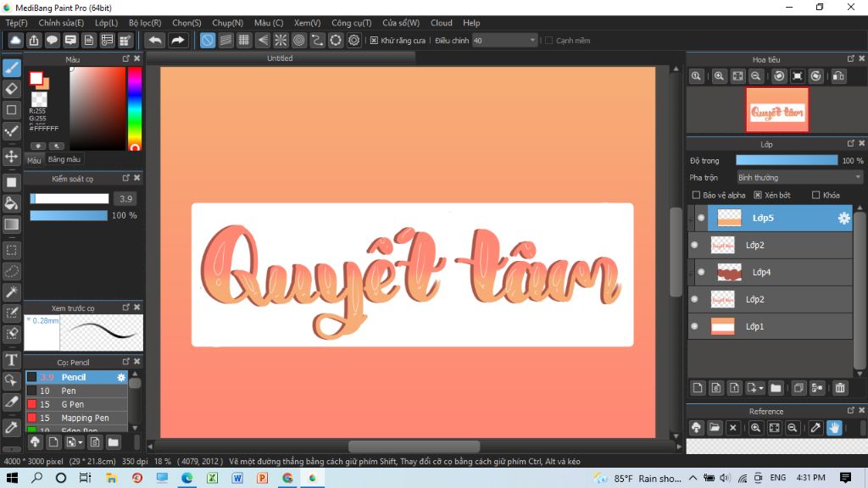Screen dimensions: 868x488
Task: Click the rainbow hue bar
Action: point(135,108)
